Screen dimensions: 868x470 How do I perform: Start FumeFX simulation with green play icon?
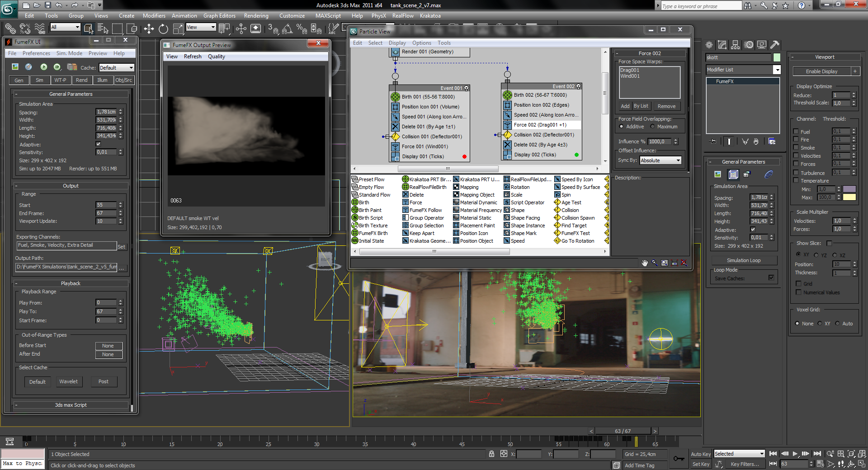coord(43,67)
